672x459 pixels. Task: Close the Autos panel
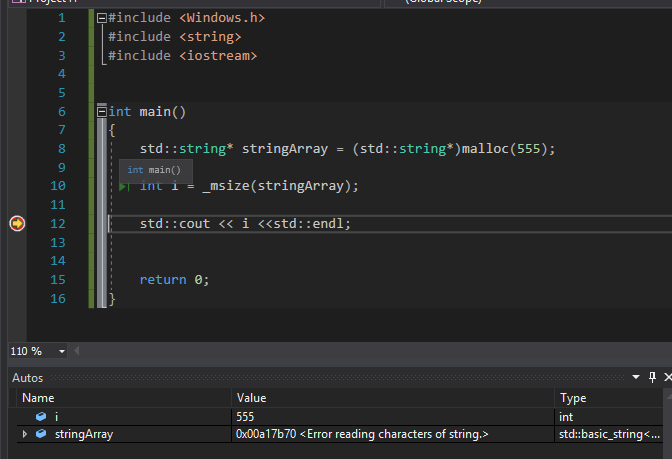pos(666,377)
